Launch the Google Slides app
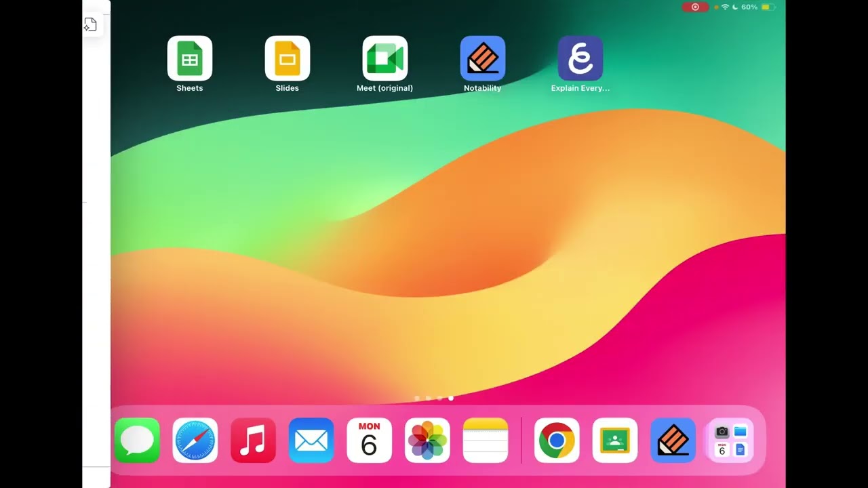 [x=288, y=58]
